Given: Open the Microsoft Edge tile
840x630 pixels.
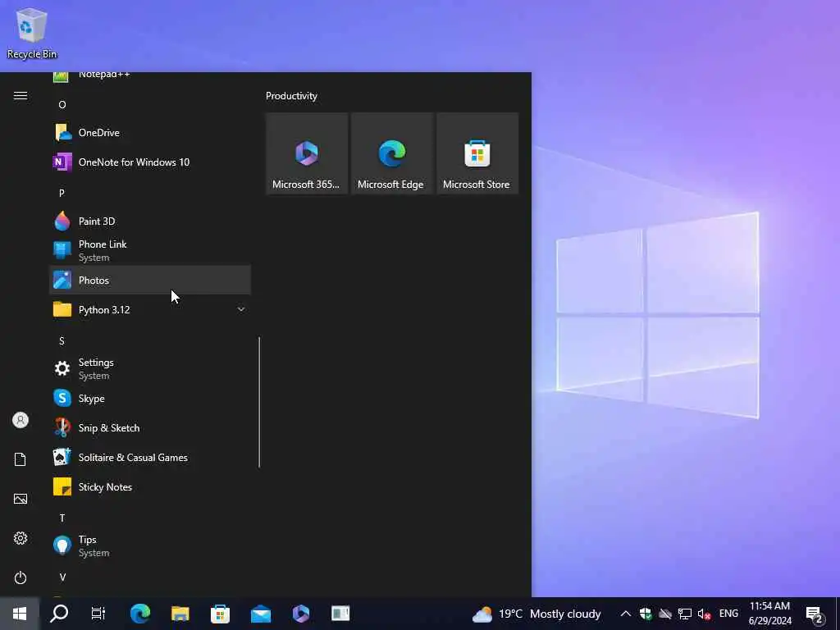Looking at the screenshot, I should (x=391, y=153).
